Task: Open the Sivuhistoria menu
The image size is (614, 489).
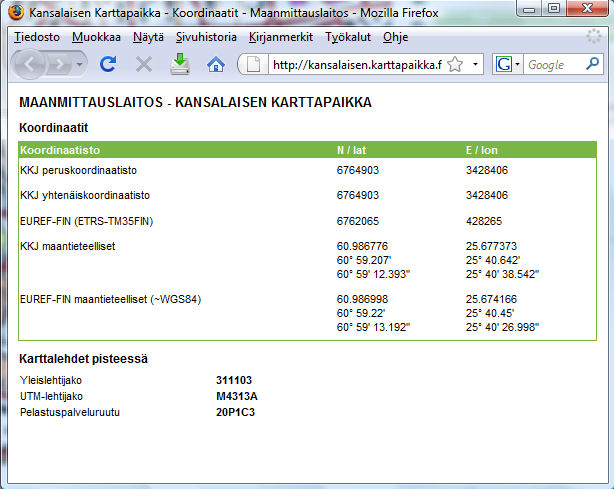Action: pyautogui.click(x=206, y=37)
